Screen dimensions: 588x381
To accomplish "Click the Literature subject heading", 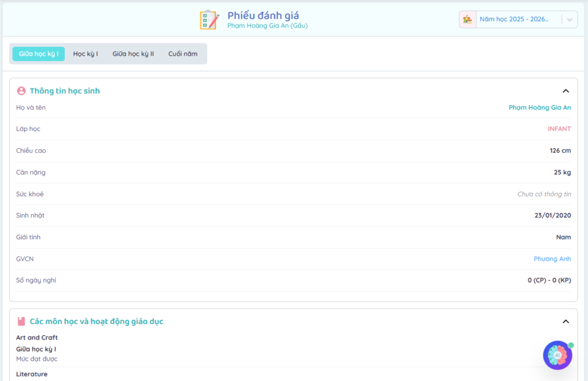I will 32,374.
